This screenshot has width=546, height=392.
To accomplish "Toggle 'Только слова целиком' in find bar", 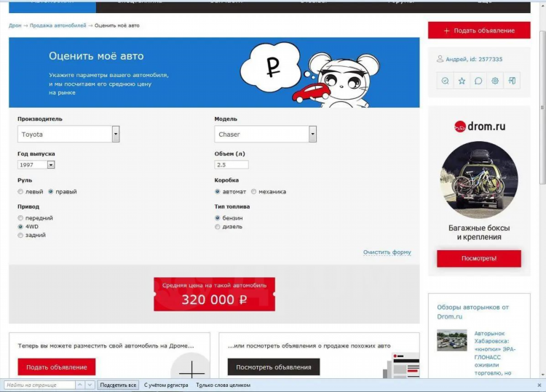I will (223, 385).
